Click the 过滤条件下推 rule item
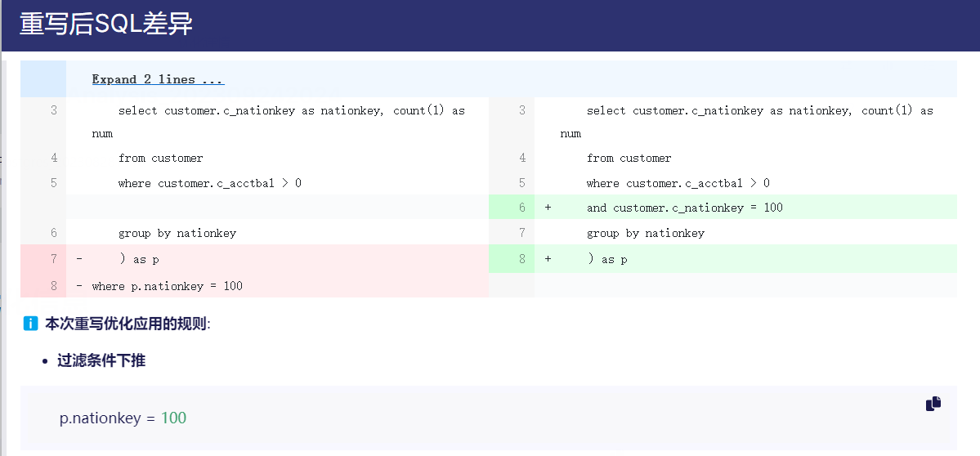980x456 pixels. (101, 360)
